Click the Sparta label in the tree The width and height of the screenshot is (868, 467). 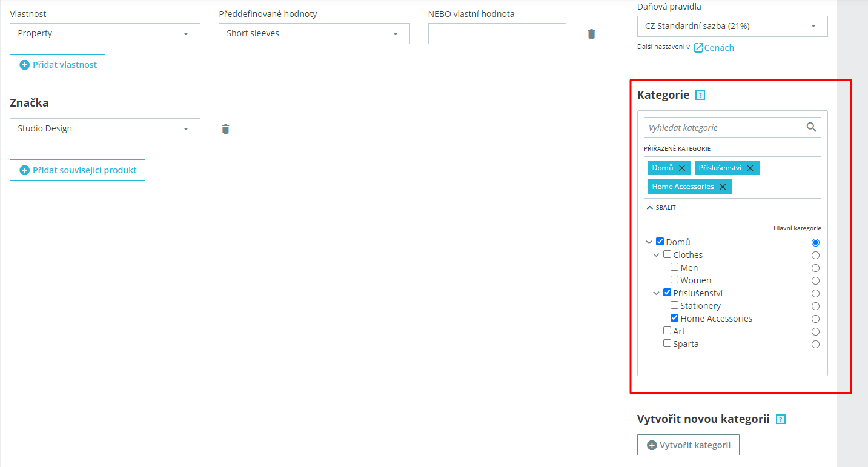pos(686,344)
